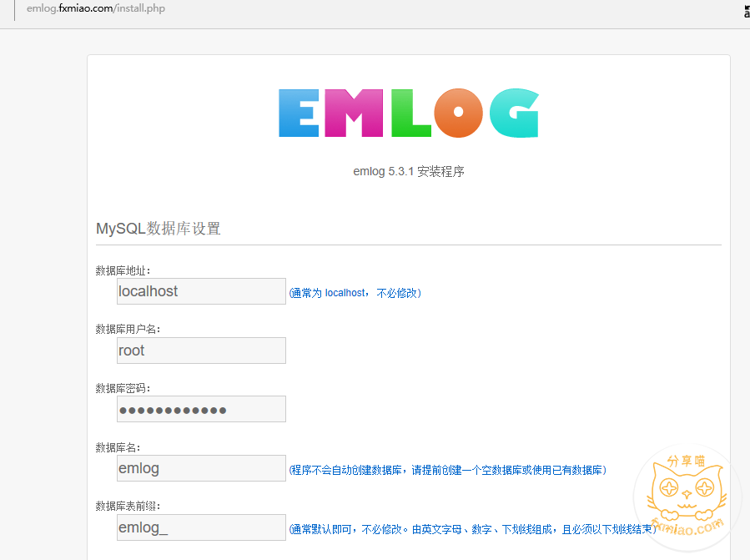Image resolution: width=750 pixels, height=560 pixels.
Task: Click the '数据库名:' label
Action: click(118, 447)
